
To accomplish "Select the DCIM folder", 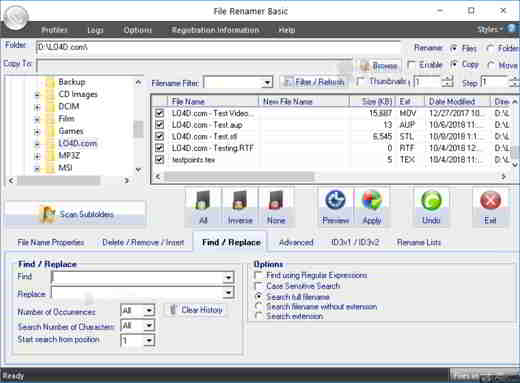I will coord(69,106).
